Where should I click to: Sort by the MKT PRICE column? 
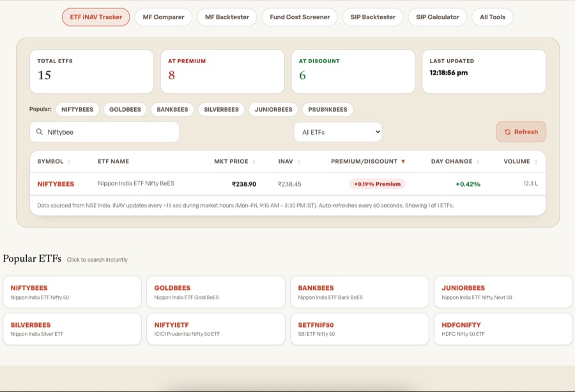tap(234, 162)
